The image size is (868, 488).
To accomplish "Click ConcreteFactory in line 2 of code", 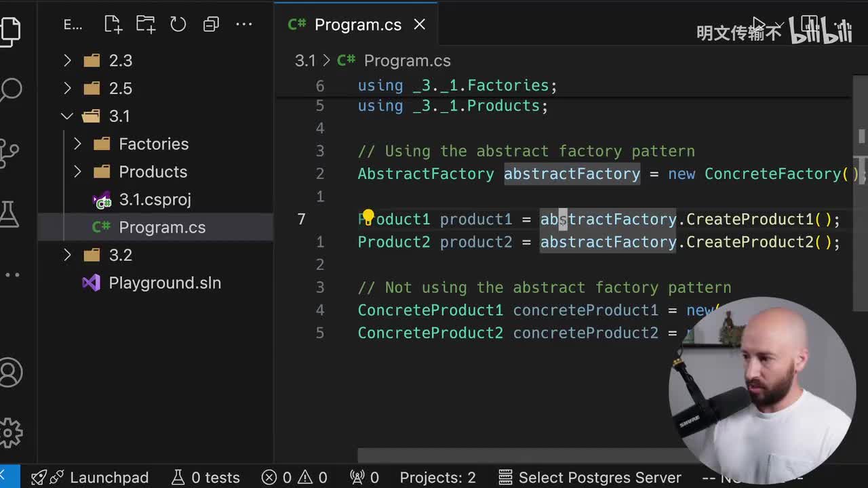I will click(772, 174).
